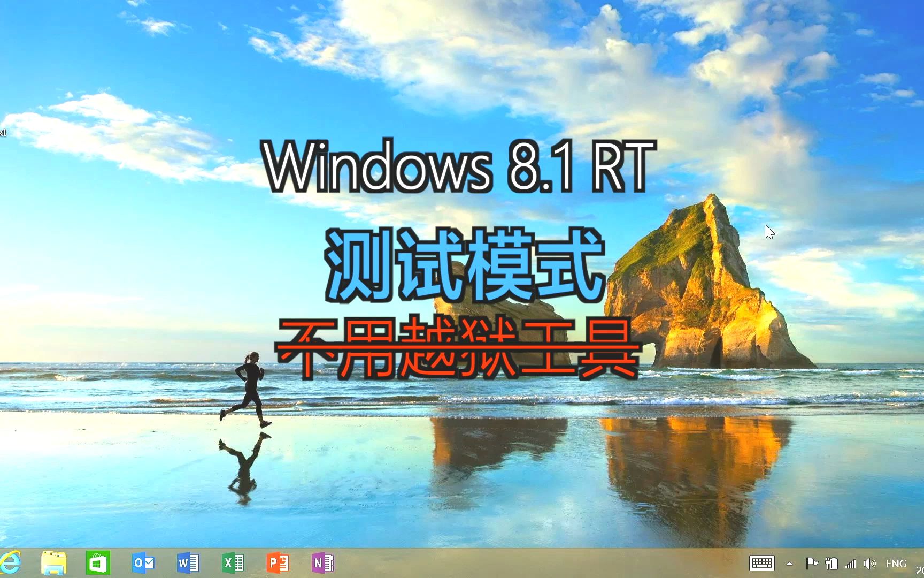
Task: View network status via the signal icon
Action: point(850,564)
